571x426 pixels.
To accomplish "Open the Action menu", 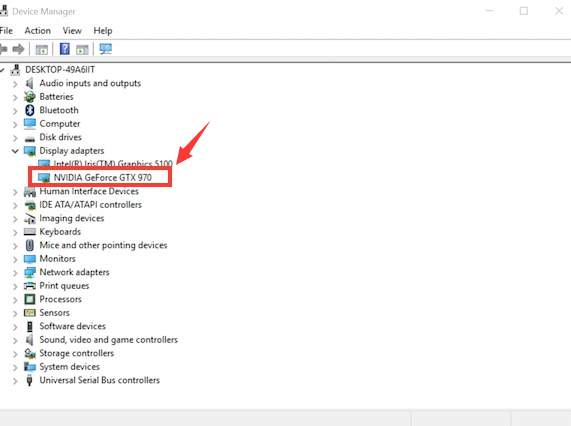I will point(38,31).
